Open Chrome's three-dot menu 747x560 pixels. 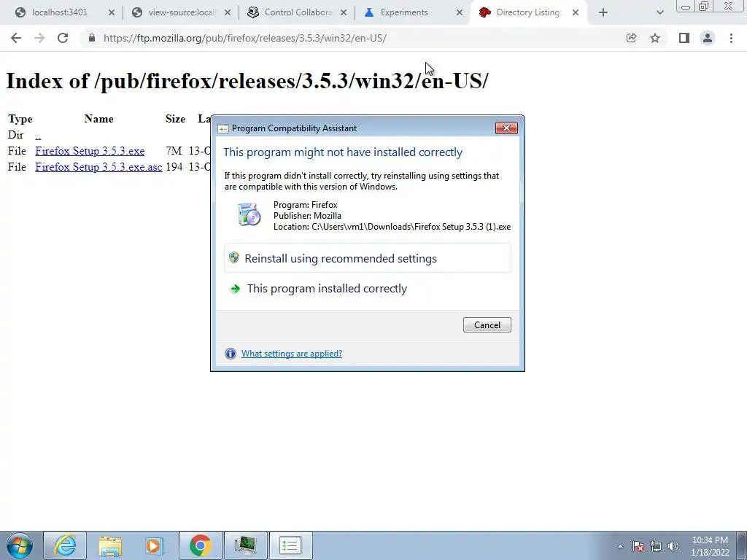pyautogui.click(x=731, y=38)
